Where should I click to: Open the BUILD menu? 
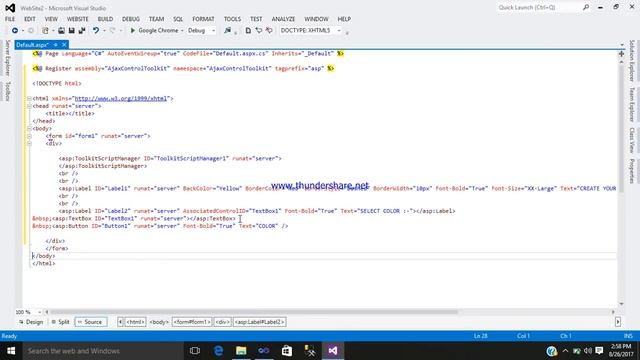(x=105, y=19)
